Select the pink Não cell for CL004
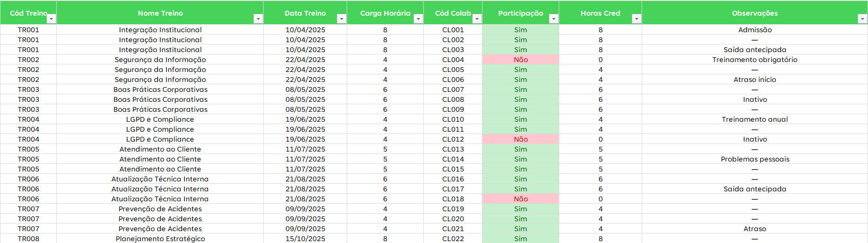The height and width of the screenshot is (243, 868). pyautogui.click(x=520, y=60)
